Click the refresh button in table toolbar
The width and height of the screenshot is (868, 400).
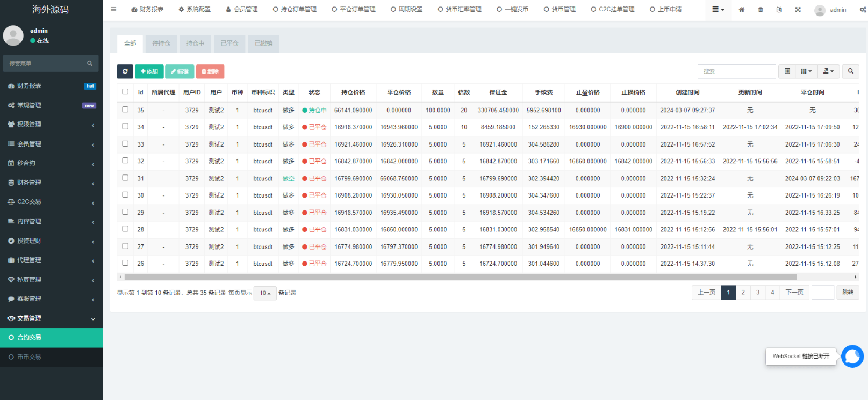point(125,71)
